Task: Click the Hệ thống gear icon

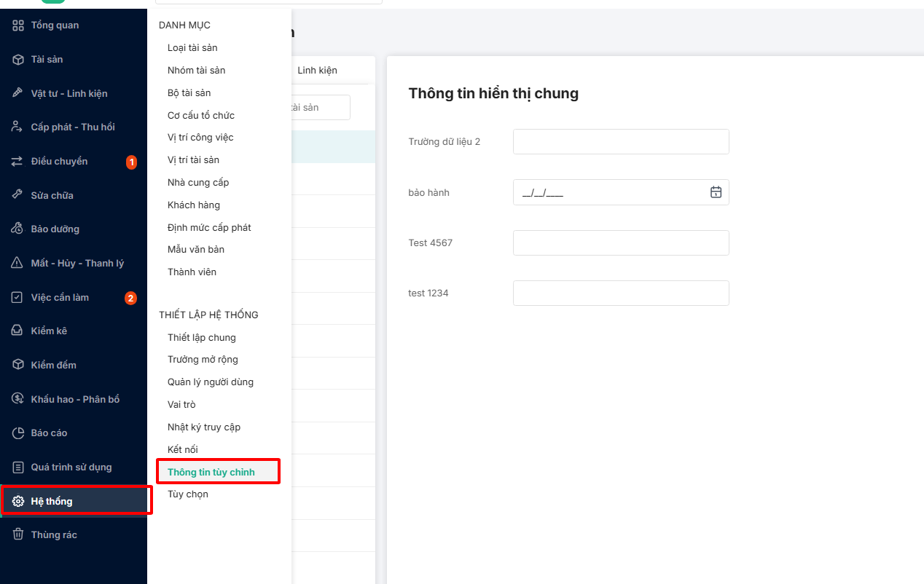Action: click(18, 501)
